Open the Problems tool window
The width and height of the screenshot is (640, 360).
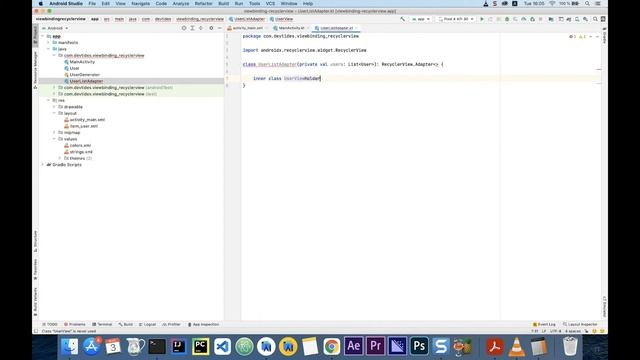[75, 324]
